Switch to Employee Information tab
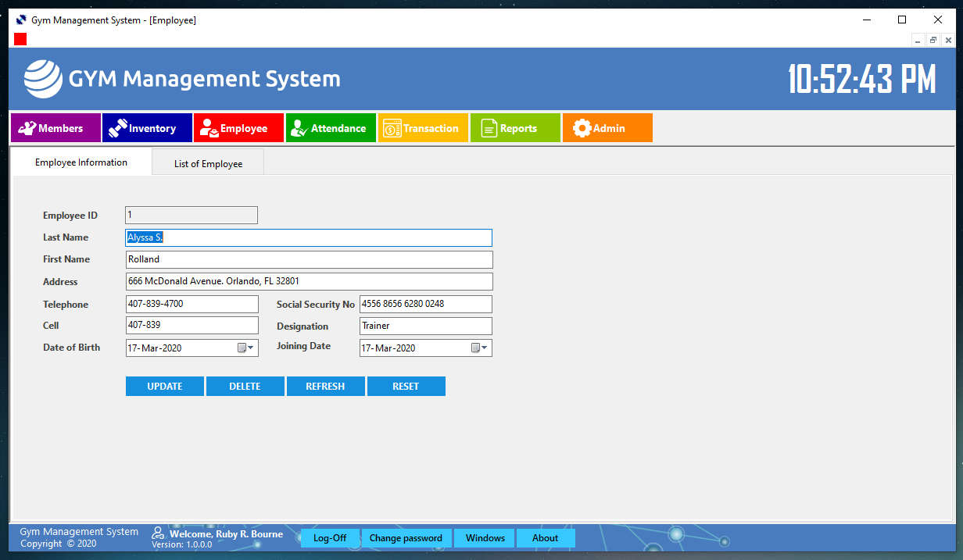Image resolution: width=963 pixels, height=560 pixels. (81, 162)
